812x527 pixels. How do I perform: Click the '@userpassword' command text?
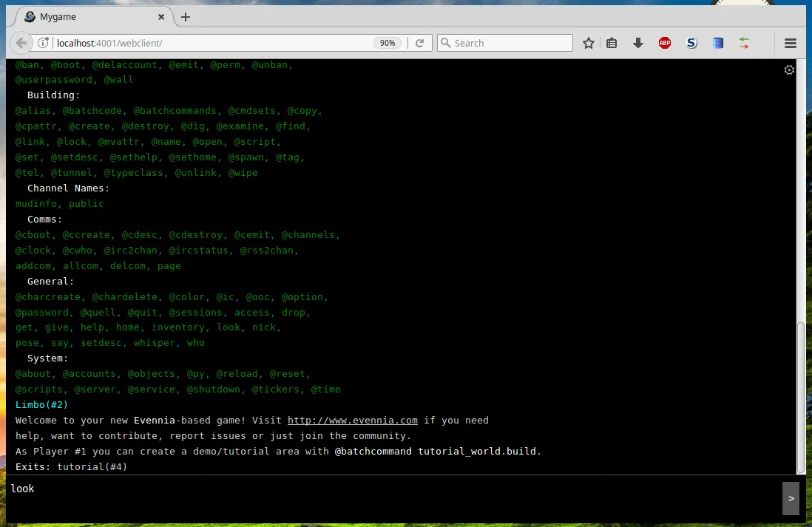tap(54, 80)
